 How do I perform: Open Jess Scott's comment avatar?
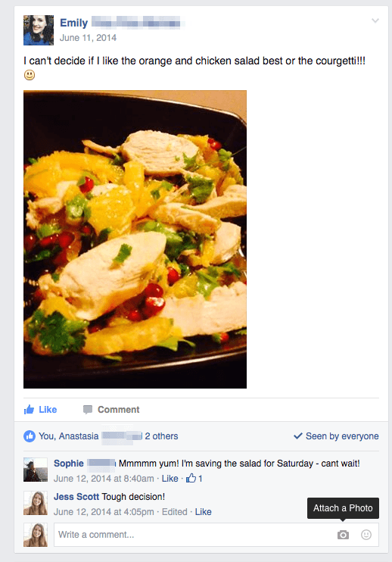pos(36,503)
